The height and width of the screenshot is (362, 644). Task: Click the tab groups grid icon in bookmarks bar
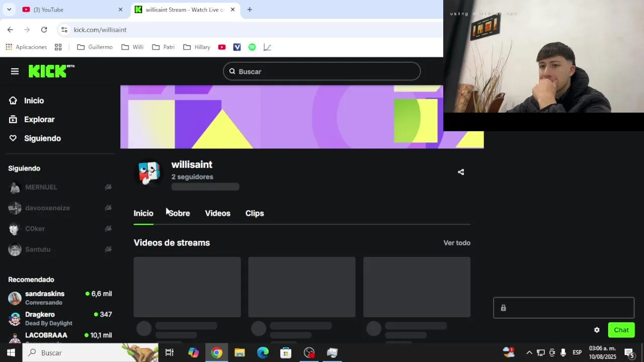[58, 47]
